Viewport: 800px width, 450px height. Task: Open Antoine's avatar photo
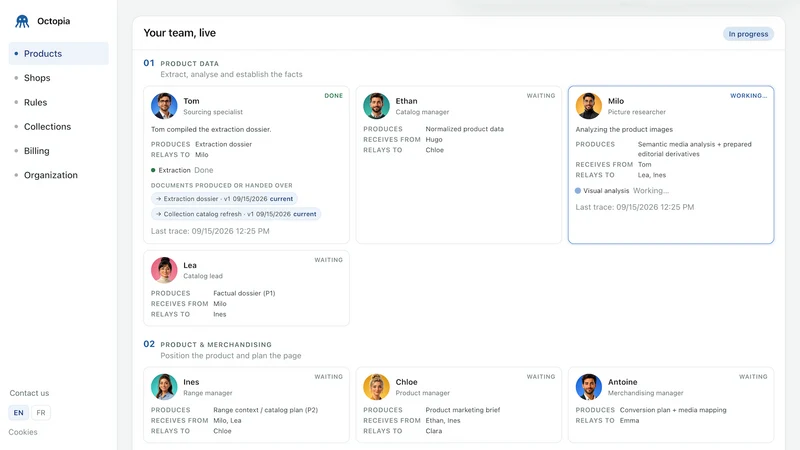[588, 387]
